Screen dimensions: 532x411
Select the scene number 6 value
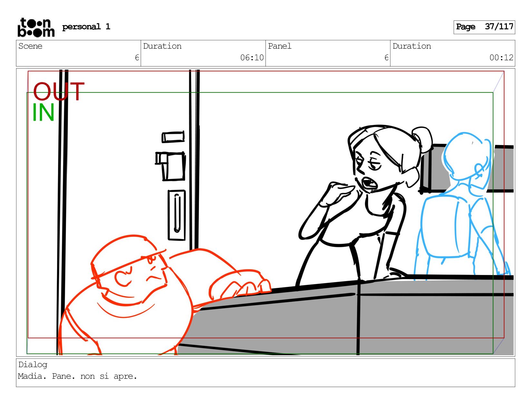pos(137,58)
